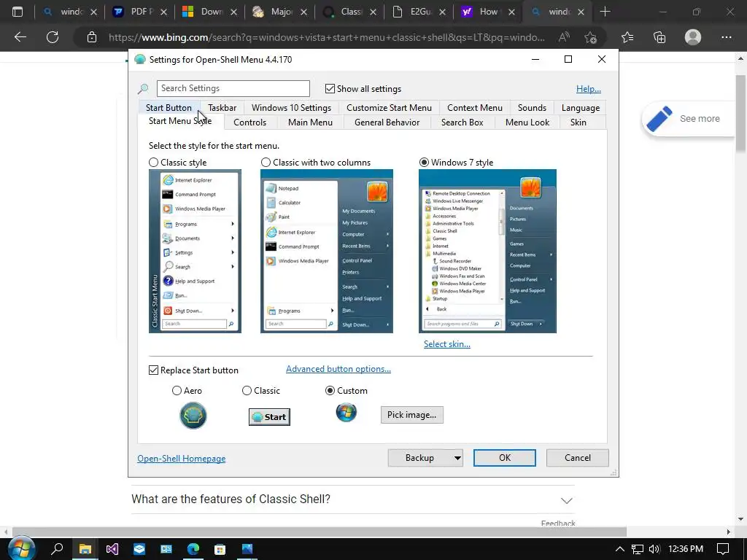Screen dimensions: 747x560
Task: Click the Classic two columns preview image
Action: pos(326,251)
